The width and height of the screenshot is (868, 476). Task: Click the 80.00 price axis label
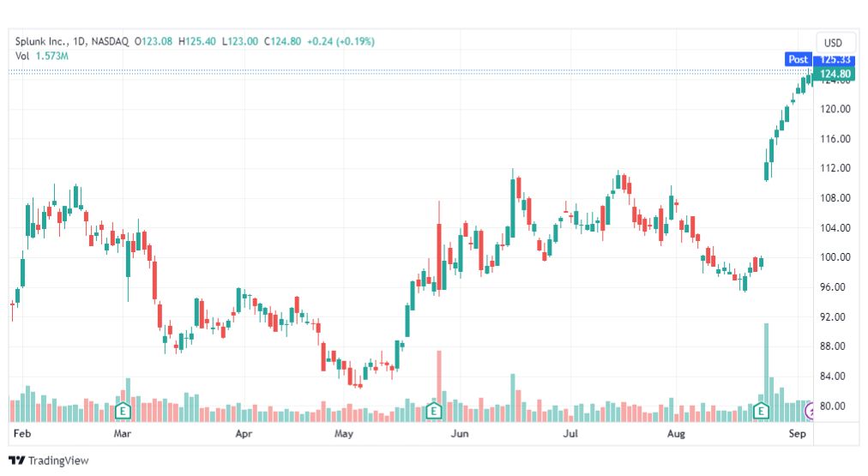835,407
